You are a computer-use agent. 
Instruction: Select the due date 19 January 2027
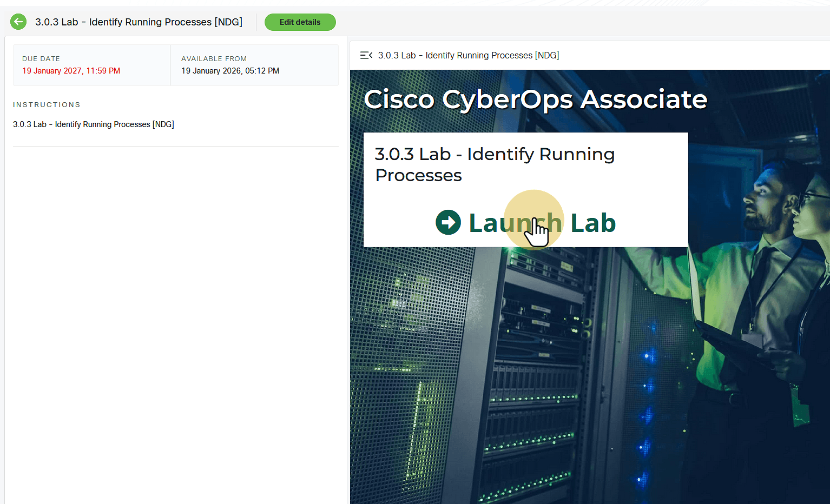71,71
